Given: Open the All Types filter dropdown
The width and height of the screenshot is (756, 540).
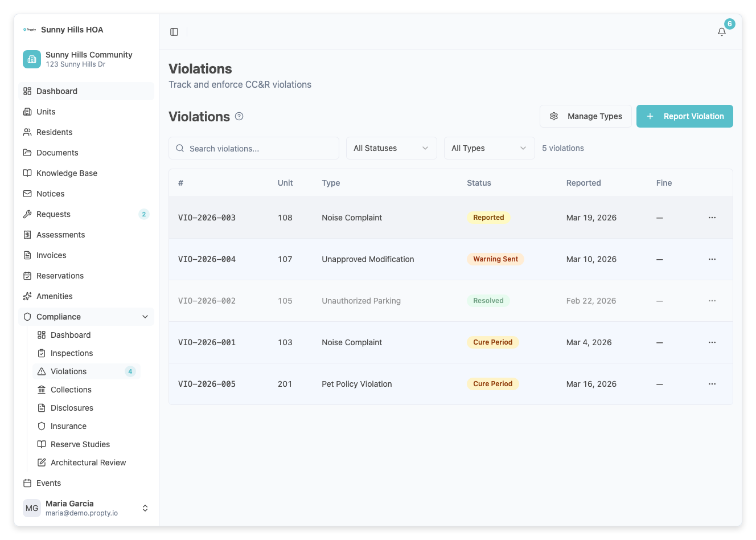Looking at the screenshot, I should tap(488, 148).
